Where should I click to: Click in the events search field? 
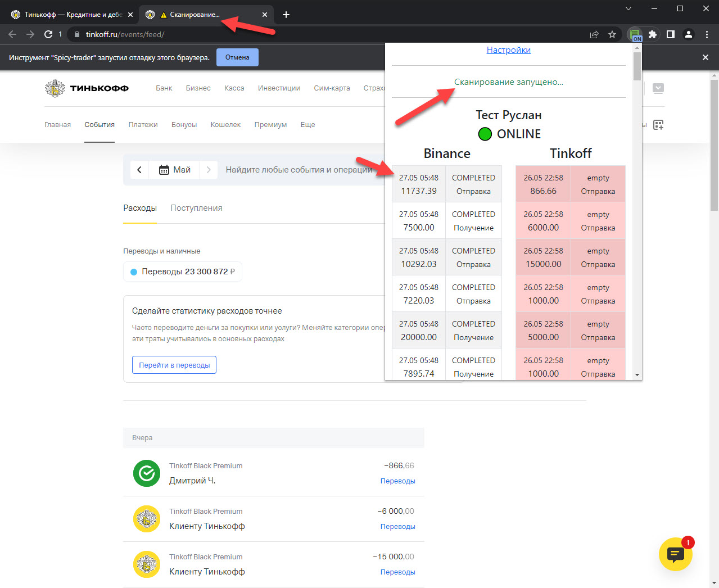click(298, 170)
